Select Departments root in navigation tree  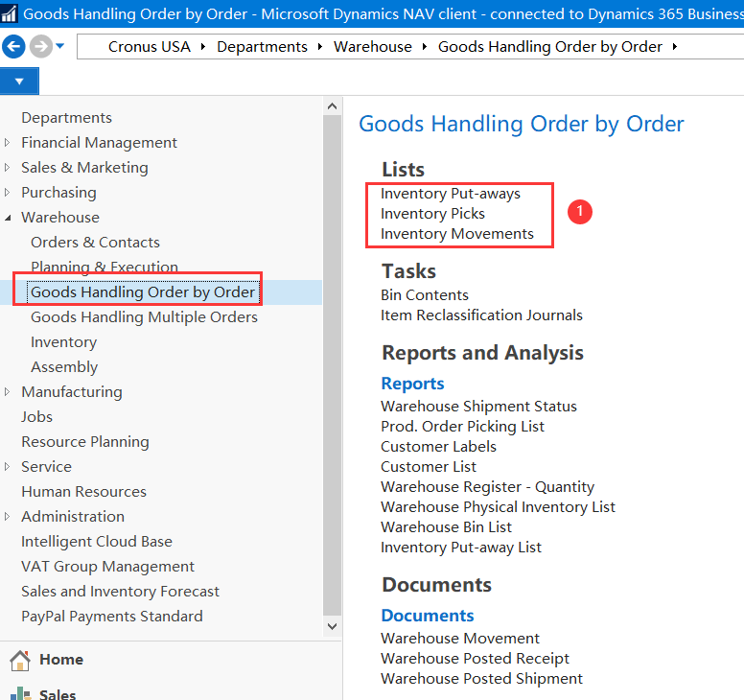pos(66,117)
